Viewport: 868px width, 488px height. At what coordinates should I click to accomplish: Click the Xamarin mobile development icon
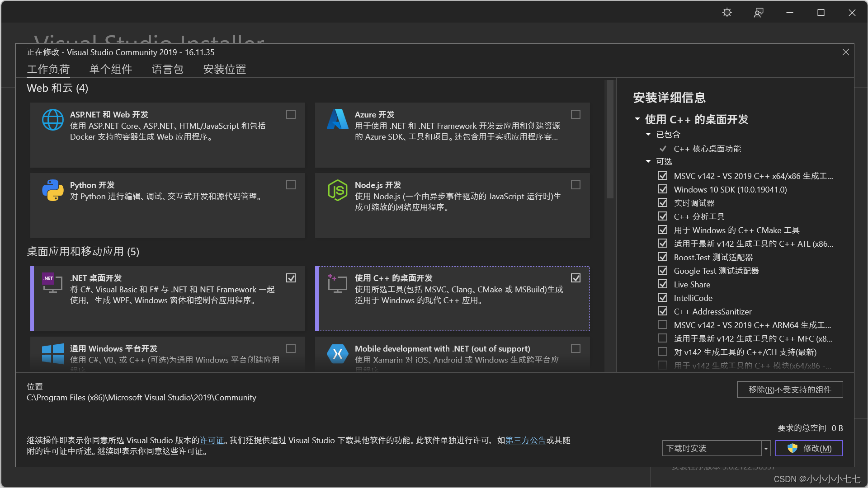click(338, 354)
